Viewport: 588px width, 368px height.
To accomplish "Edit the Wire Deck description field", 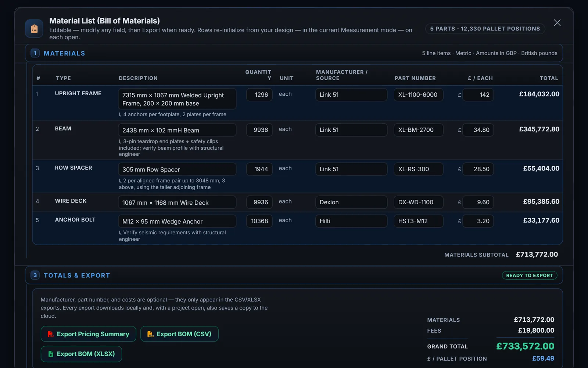I will [177, 202].
